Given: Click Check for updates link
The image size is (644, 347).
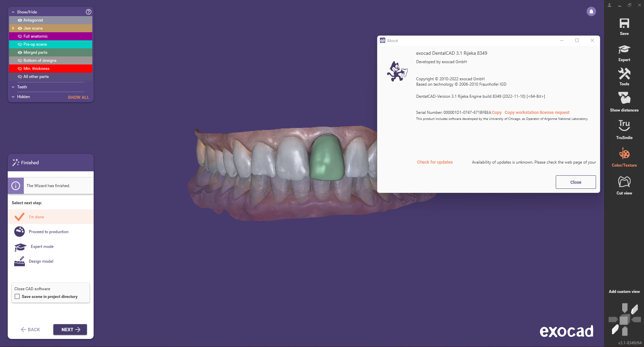Looking at the screenshot, I should point(435,162).
